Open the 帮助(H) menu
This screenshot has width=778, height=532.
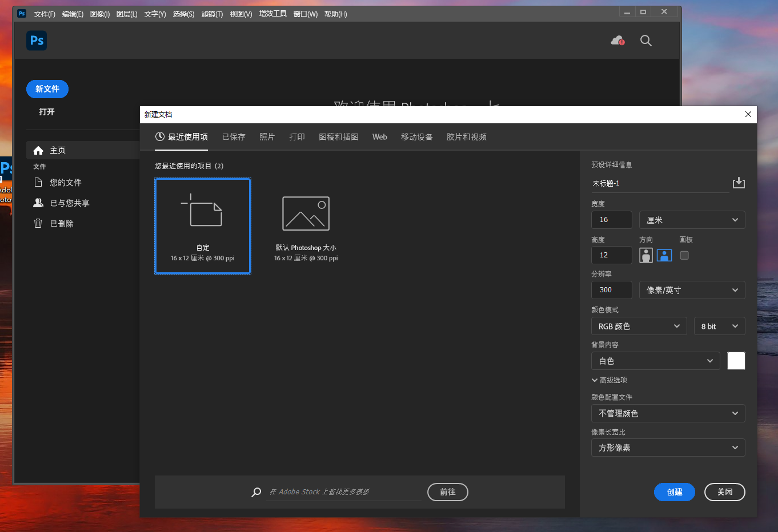[336, 14]
